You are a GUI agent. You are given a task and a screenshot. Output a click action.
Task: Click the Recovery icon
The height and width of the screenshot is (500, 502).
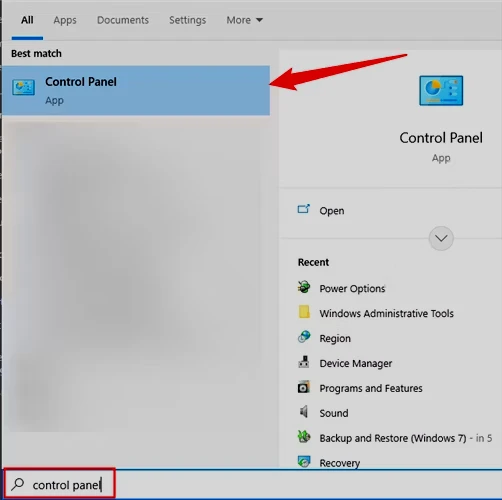point(304,462)
